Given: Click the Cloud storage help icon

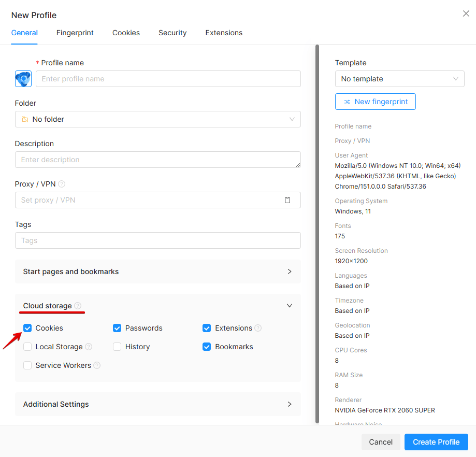Looking at the screenshot, I should pyautogui.click(x=78, y=306).
